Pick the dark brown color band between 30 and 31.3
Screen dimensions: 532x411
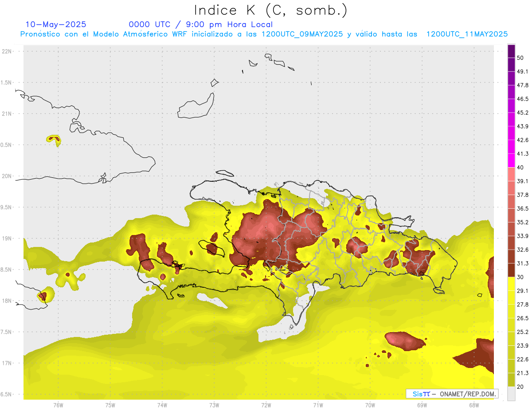pyautogui.click(x=511, y=270)
